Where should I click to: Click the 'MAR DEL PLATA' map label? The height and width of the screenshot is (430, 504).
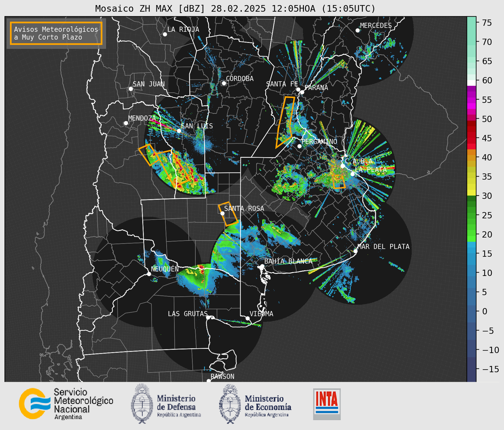[x=384, y=247]
